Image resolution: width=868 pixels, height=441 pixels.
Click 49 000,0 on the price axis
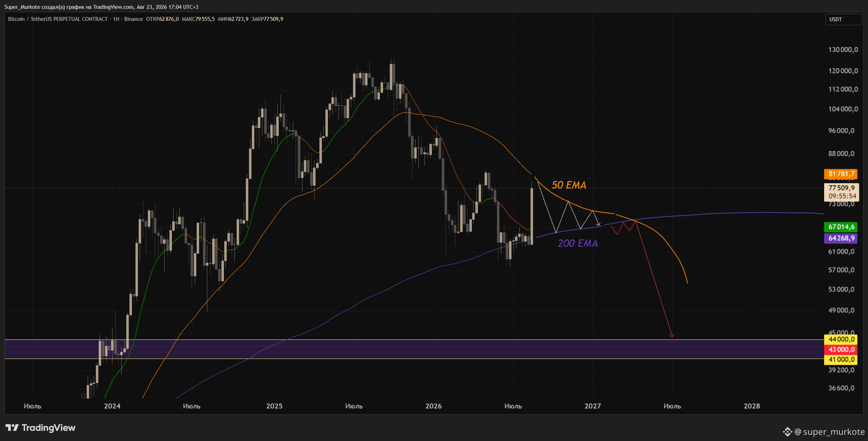tap(841, 310)
